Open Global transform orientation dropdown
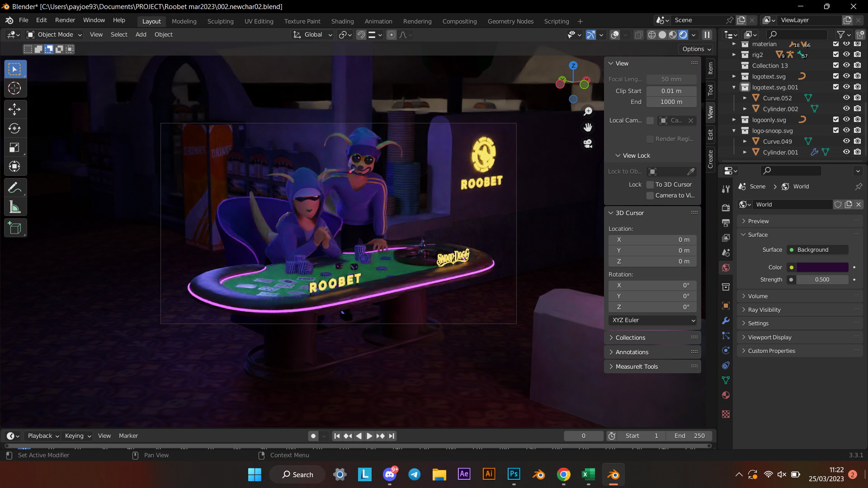This screenshot has height=488, width=868. tap(313, 35)
